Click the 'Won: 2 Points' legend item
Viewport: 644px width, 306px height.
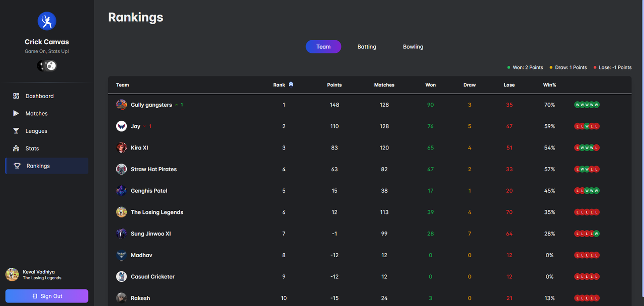click(x=525, y=67)
